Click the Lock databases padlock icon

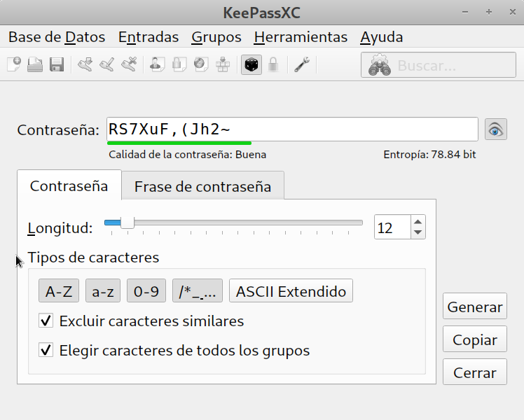coord(273,64)
